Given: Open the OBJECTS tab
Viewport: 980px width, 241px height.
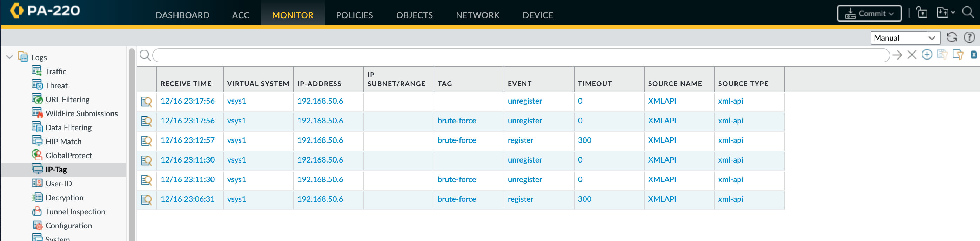Looking at the screenshot, I should click(414, 15).
